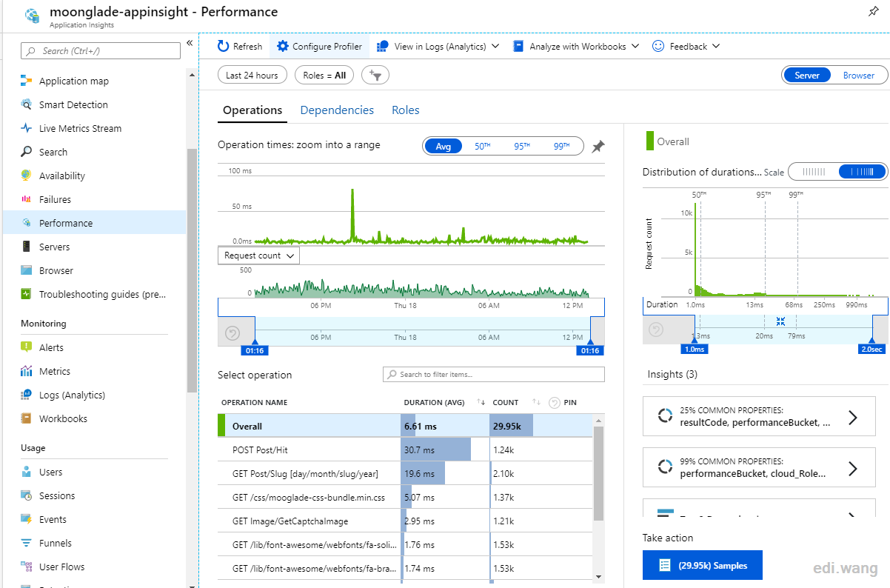
Task: Click the User Flows icon
Action: point(27,567)
